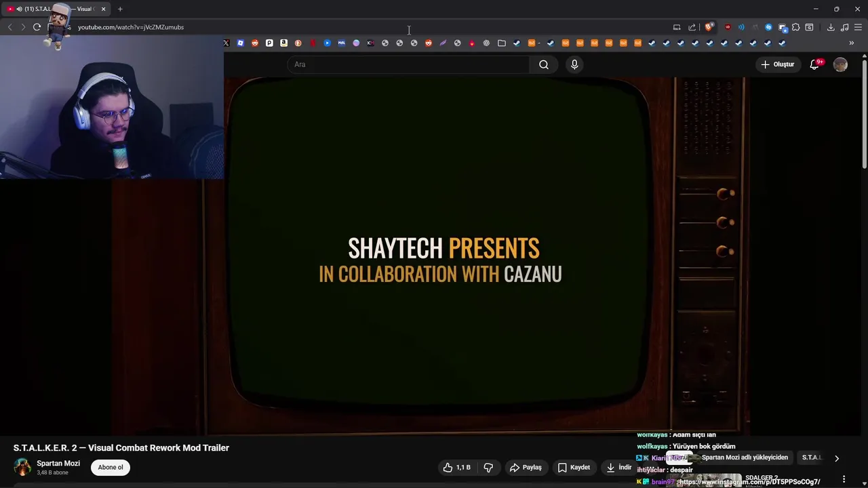
Task: Open the X (Twitter) bookmark
Action: click(x=226, y=43)
